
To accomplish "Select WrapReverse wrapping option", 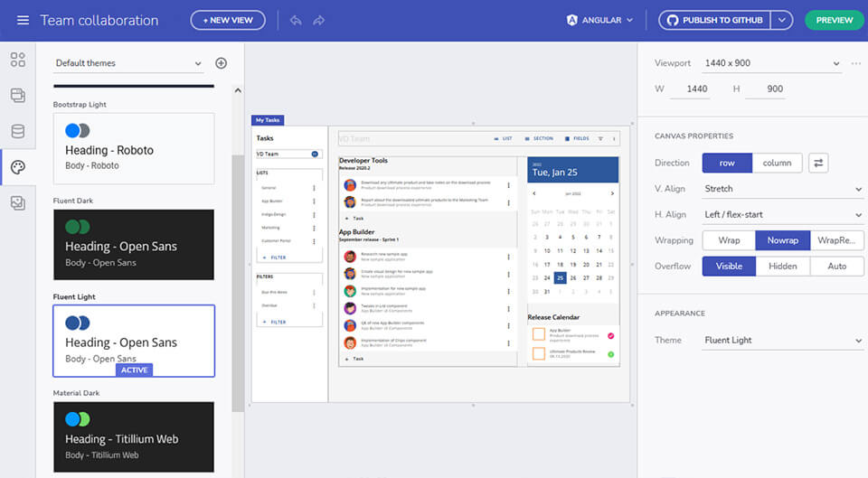I will [x=836, y=240].
